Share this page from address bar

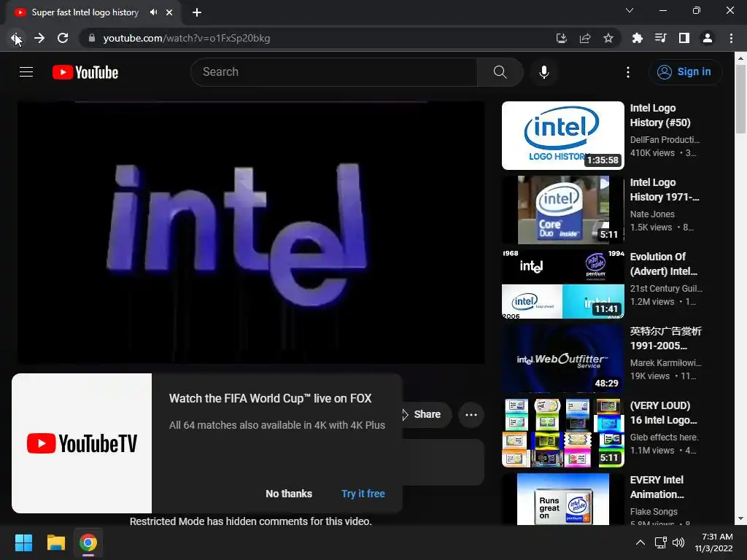point(585,38)
